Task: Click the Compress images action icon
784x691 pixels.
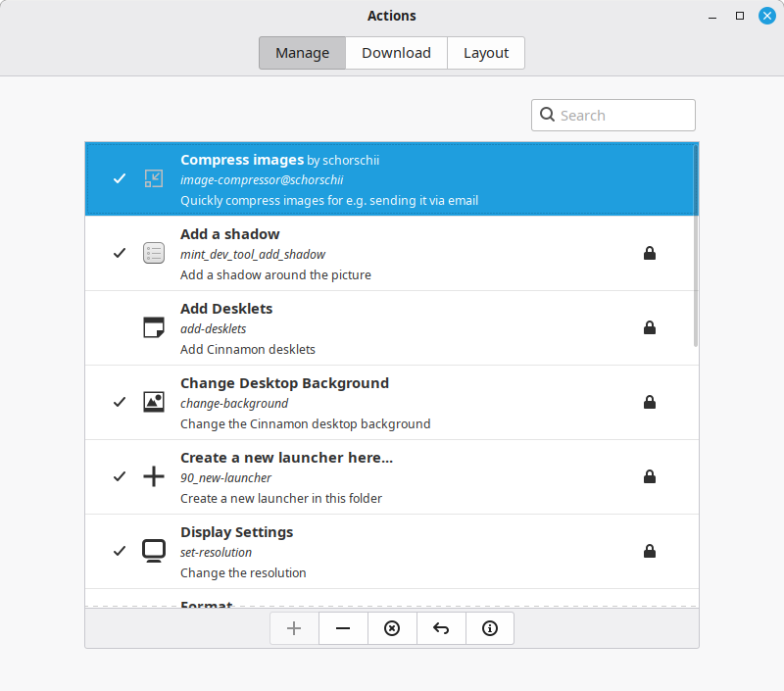Action: point(154,178)
